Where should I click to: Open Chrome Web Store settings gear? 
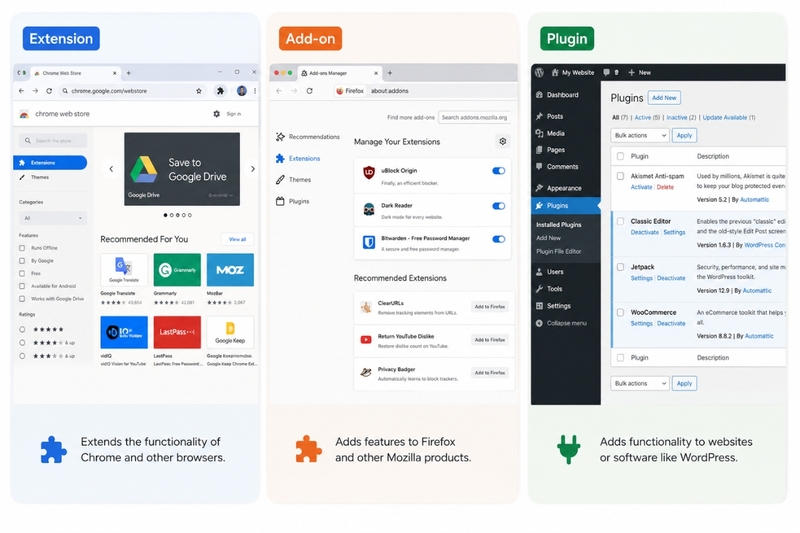(x=216, y=114)
